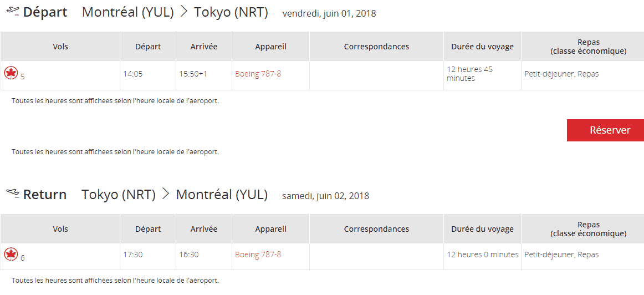644x295 pixels.
Task: Open the Boeing 787-8 link for flight 6
Action: (x=258, y=255)
